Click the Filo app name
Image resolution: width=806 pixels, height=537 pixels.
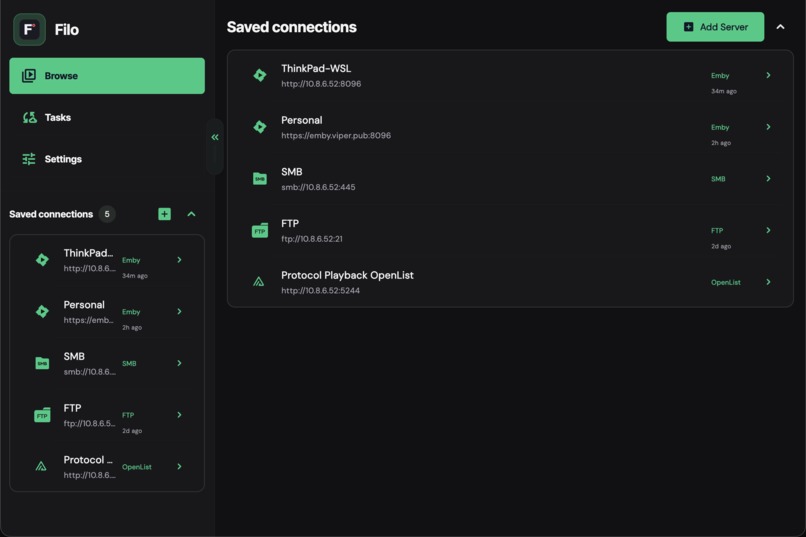coord(67,29)
